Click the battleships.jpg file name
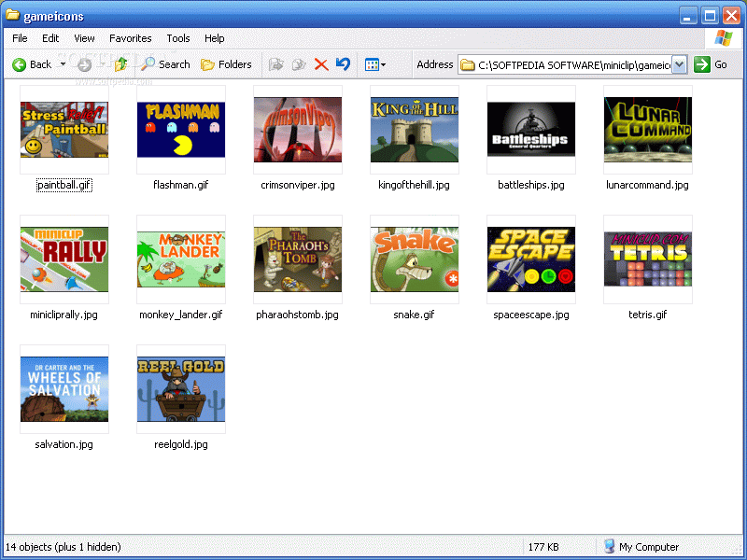The height and width of the screenshot is (560, 747). [531, 185]
